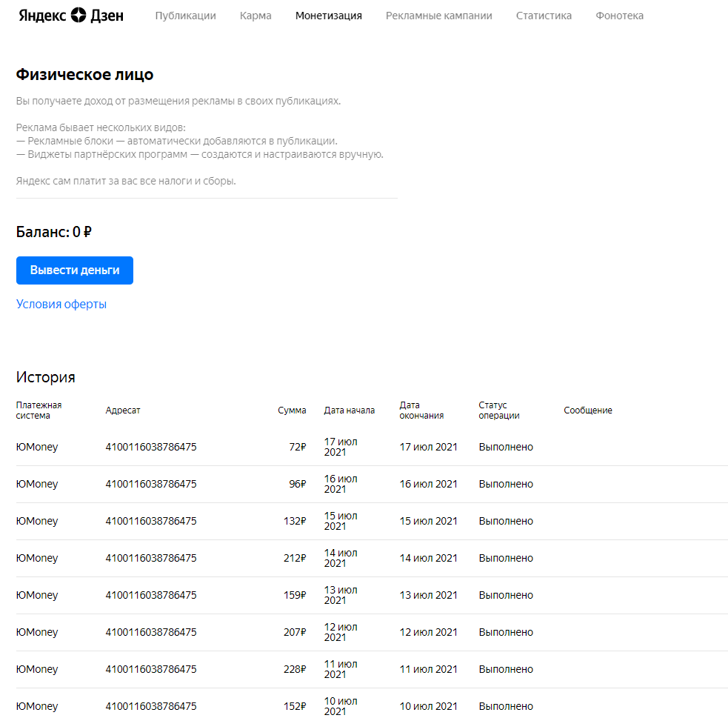The image size is (728, 718).
Task: Select the 207₽ amount cell
Action: click(295, 632)
